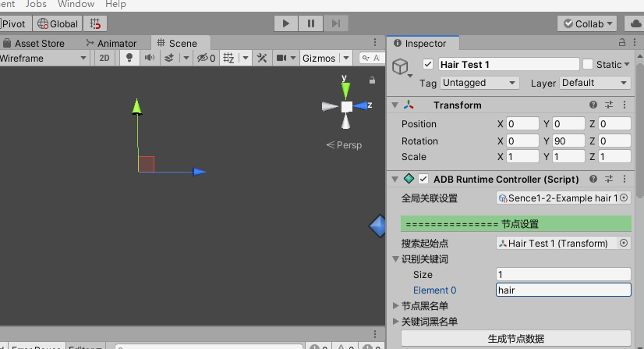The image size is (644, 349).
Task: Toggle the scene grid visibility icon
Action: click(x=229, y=58)
